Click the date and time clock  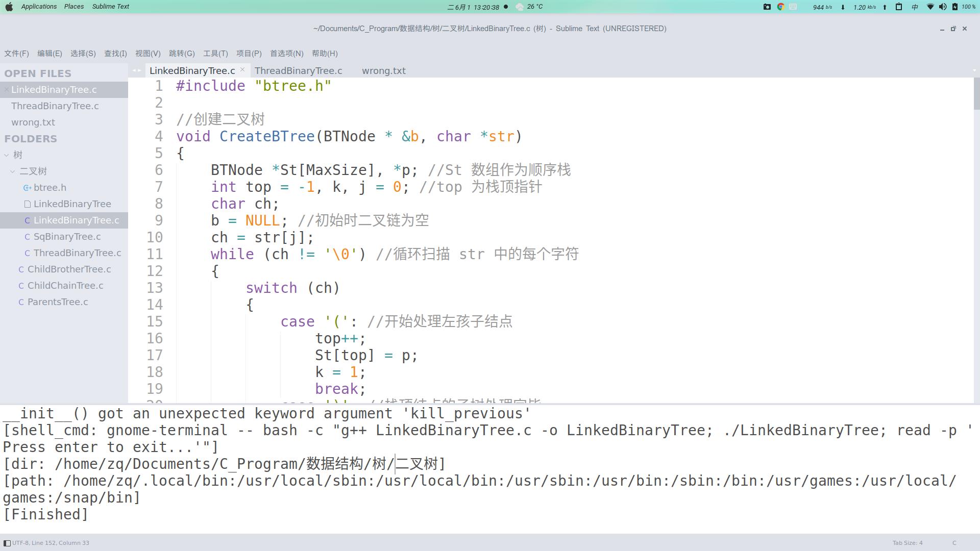473,7
